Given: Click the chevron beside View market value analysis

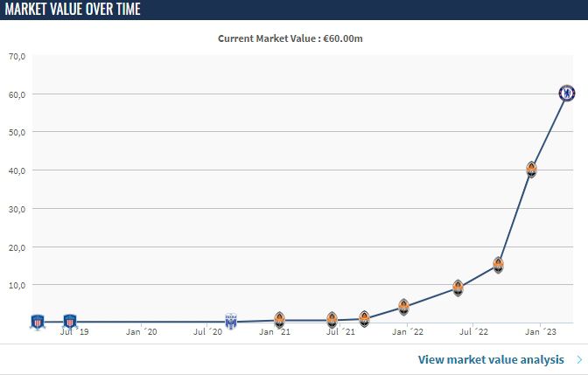Looking at the screenshot, I should click(x=579, y=359).
